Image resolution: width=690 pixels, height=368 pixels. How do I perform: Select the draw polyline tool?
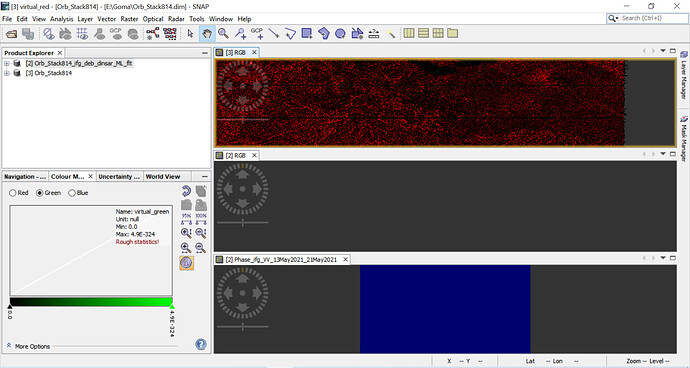click(290, 34)
